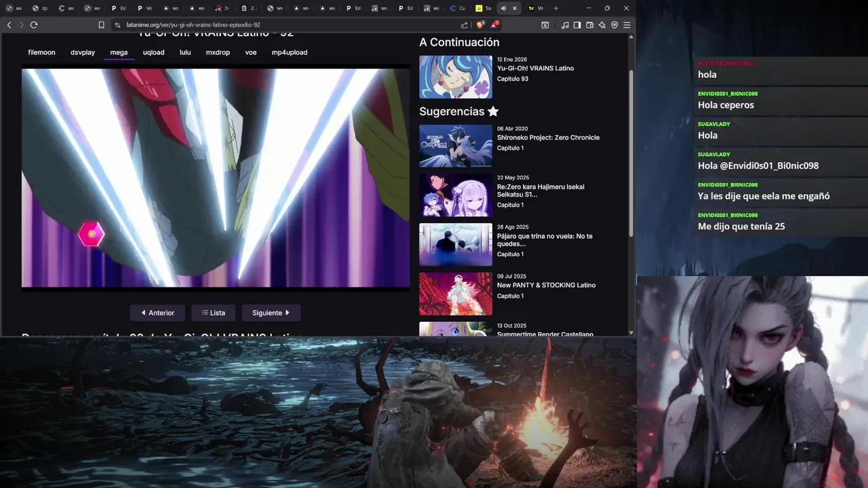This screenshot has width=868, height=488.
Task: Open the Re:Zero kara Hajimeru Isekai thumbnail
Action: 456,195
